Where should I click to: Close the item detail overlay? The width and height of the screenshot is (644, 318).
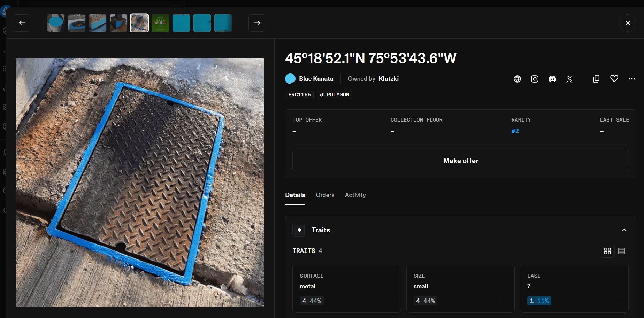628,23
